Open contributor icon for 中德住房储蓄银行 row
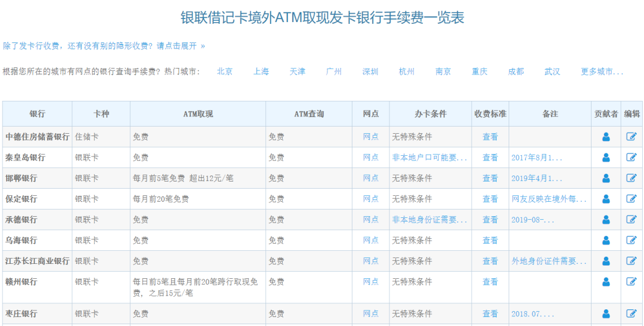Viewport: 644px width, 326px height. coord(606,137)
